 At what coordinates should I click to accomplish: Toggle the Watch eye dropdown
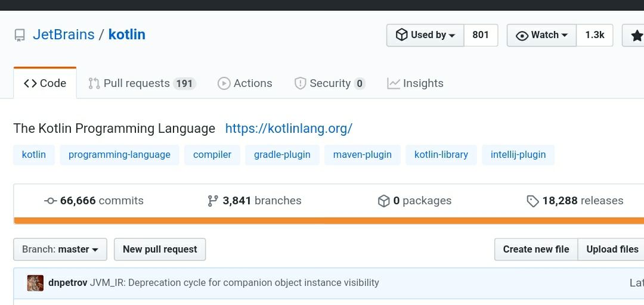tap(541, 35)
